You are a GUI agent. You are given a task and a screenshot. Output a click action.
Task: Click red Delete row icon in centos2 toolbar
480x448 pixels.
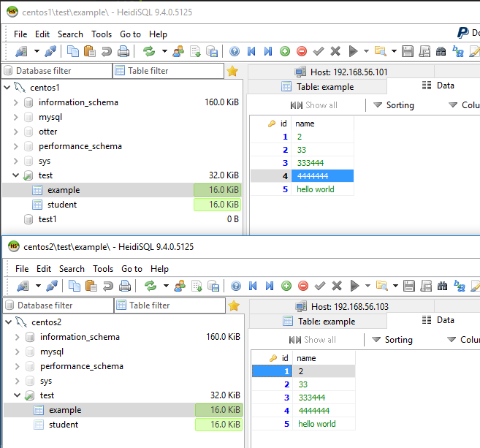click(x=303, y=286)
